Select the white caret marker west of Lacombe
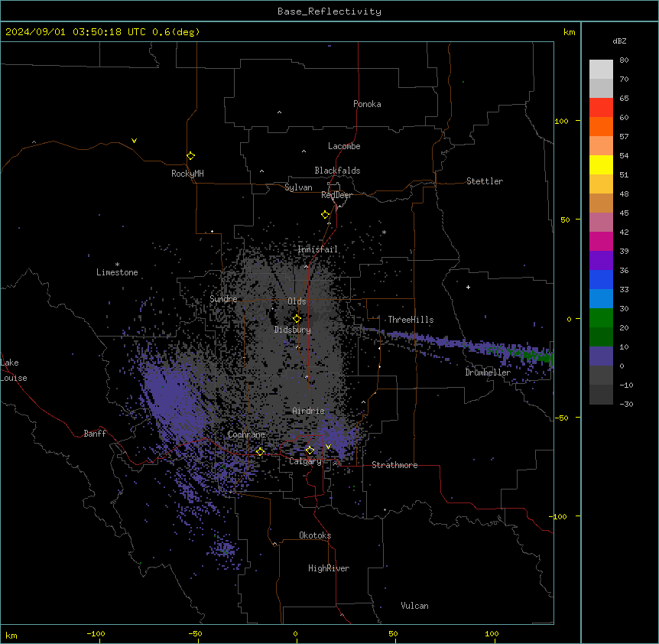 (304, 151)
